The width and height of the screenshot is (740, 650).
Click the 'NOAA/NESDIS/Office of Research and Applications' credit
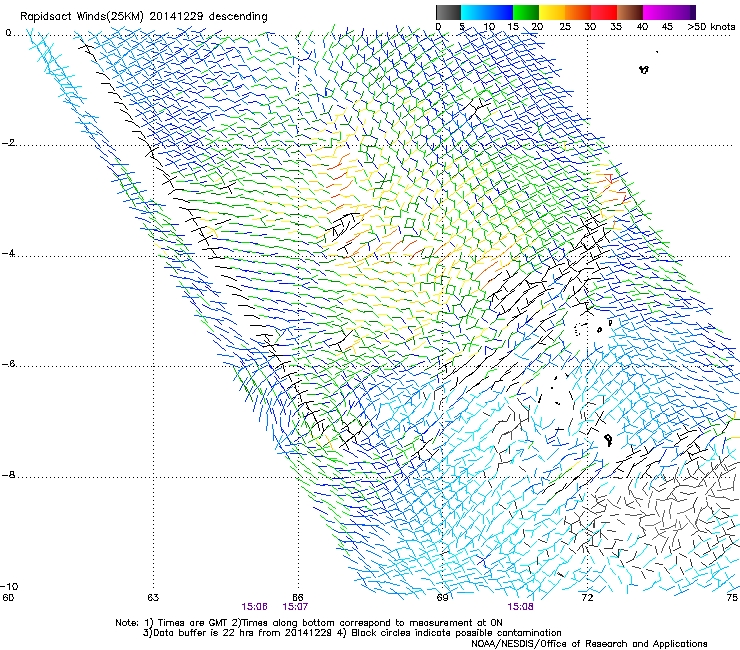[589, 644]
